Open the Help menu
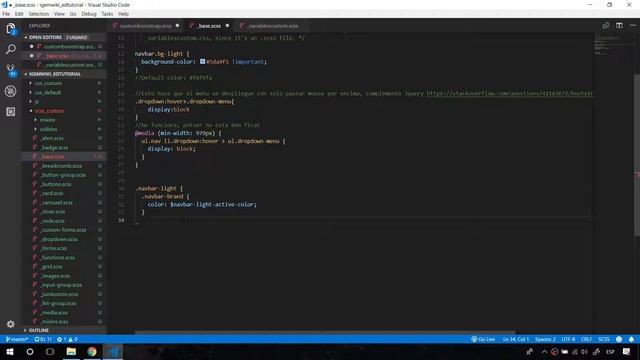The height and width of the screenshot is (360, 640). tap(123, 14)
